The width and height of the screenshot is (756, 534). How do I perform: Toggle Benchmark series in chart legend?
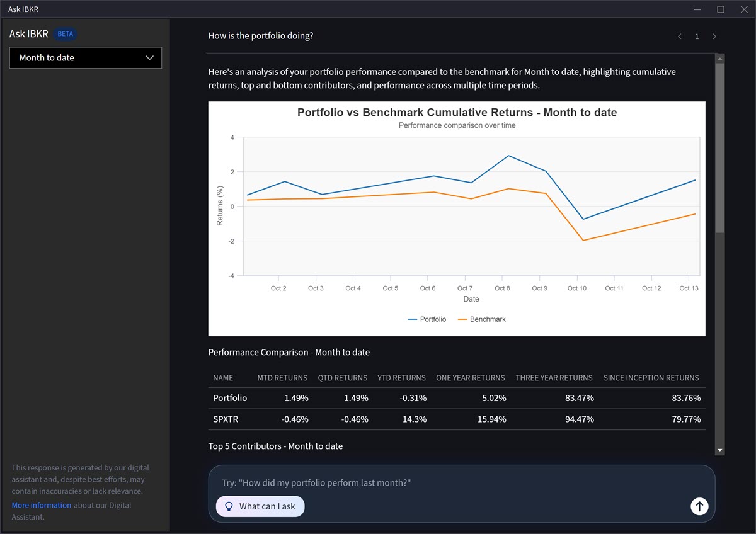pyautogui.click(x=481, y=319)
